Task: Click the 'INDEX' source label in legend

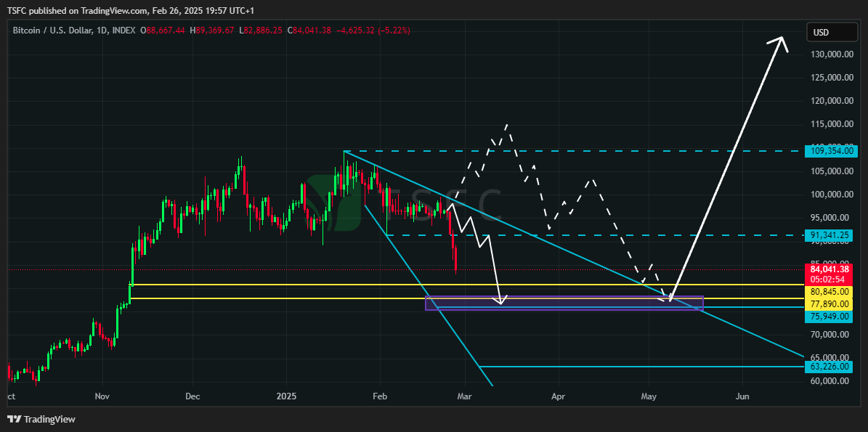Action: [123, 31]
